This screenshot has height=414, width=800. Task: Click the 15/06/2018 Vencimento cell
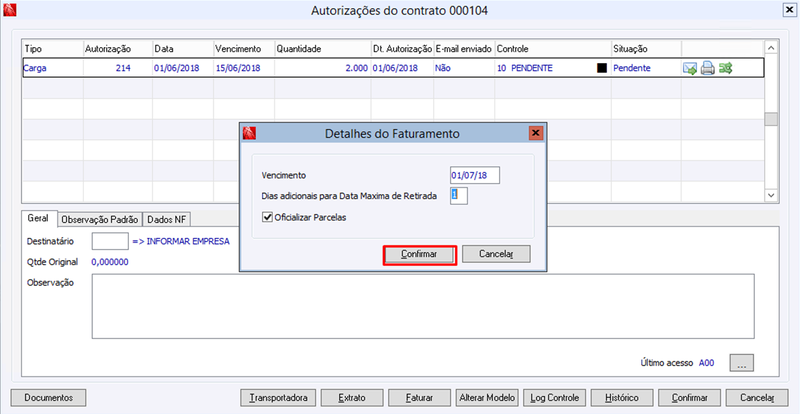click(x=244, y=68)
